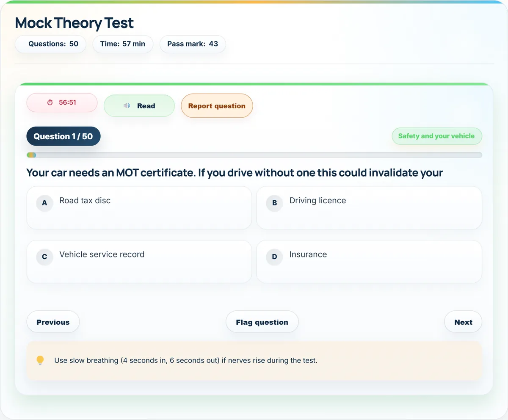Select the letter A answer badge
Screen dimensions: 508x420
[x=44, y=203]
